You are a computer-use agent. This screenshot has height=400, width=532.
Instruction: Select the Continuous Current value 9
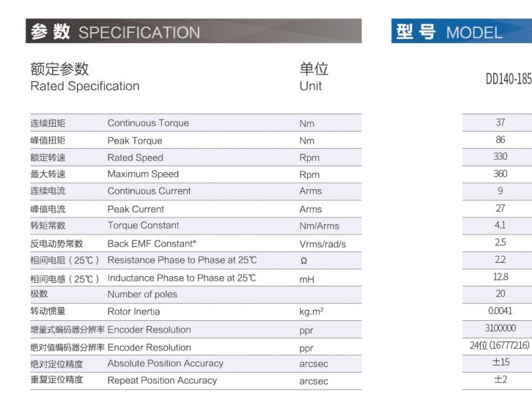(500, 191)
